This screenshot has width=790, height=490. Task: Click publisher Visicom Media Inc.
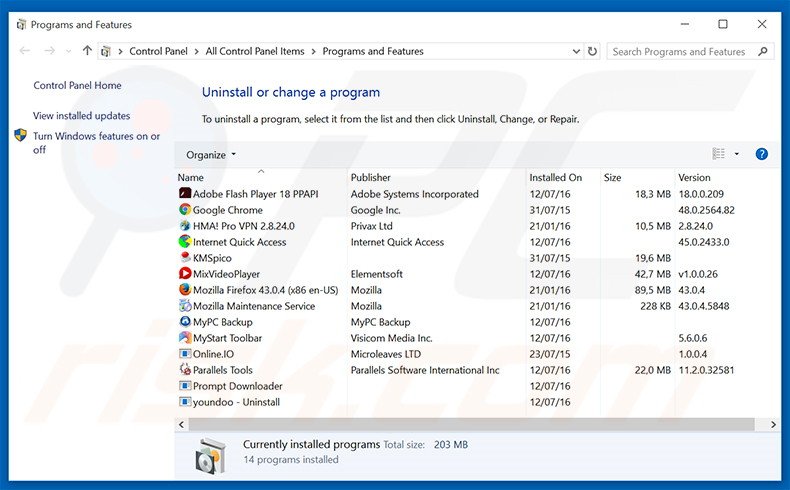[391, 338]
